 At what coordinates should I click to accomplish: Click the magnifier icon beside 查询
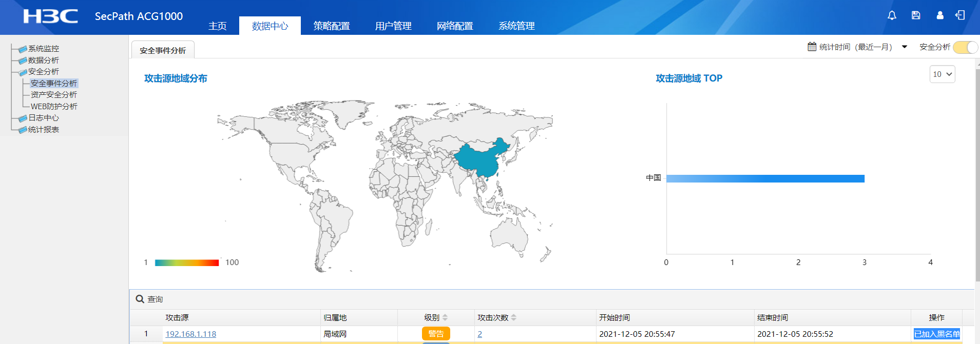click(140, 299)
